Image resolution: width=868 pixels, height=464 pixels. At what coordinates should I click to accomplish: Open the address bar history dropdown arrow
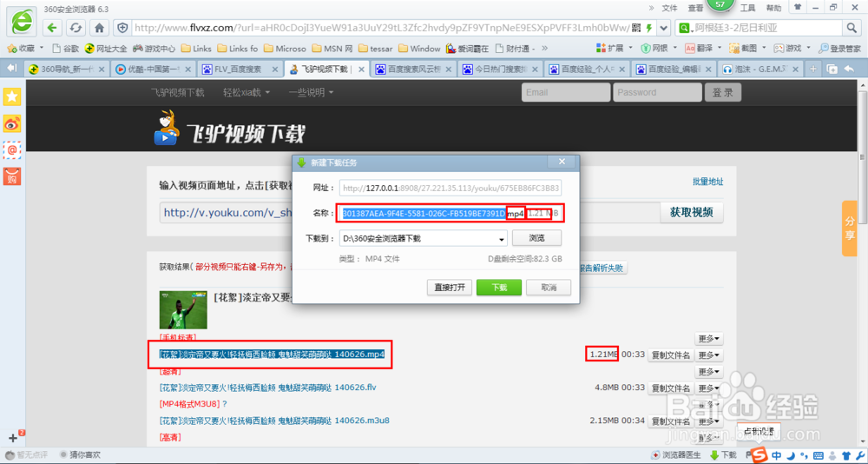tap(665, 27)
